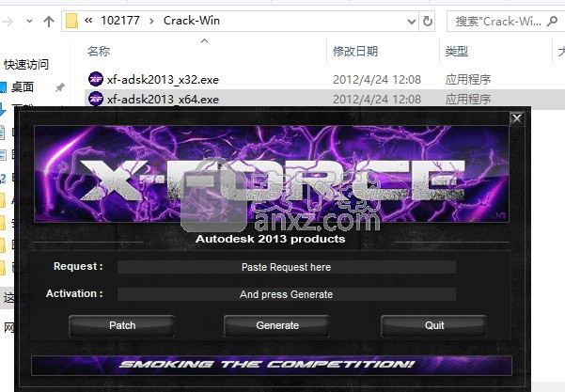Quit the X-Force keygen
The height and width of the screenshot is (392, 565).
click(433, 325)
